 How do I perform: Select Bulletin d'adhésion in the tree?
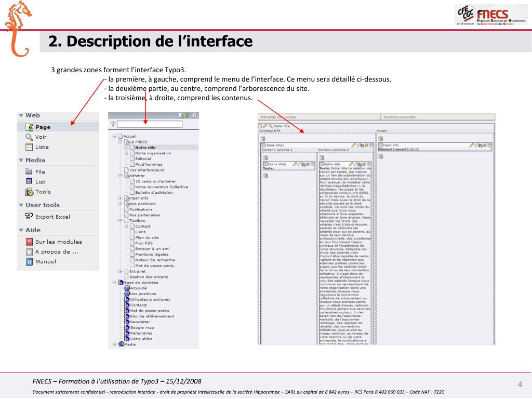(154, 192)
